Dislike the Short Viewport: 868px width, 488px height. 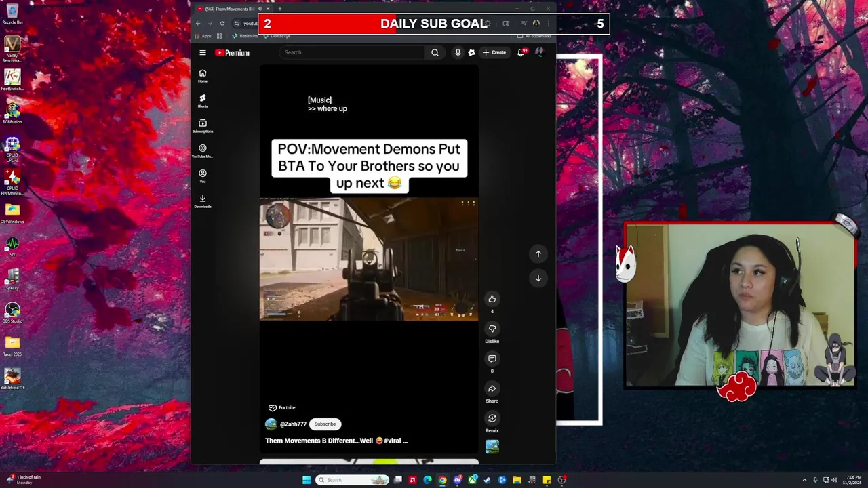(x=492, y=329)
